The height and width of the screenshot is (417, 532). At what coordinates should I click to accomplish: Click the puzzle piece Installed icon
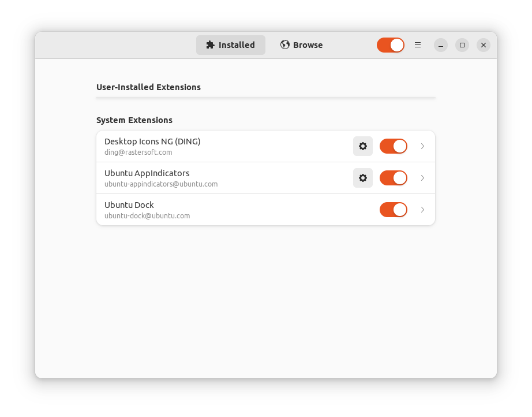point(211,45)
